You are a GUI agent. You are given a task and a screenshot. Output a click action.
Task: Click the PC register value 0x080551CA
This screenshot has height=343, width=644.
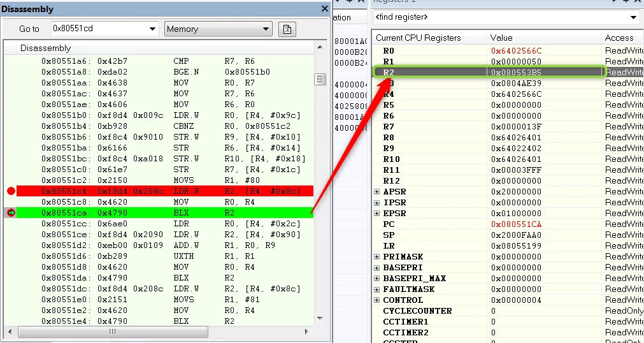click(516, 224)
